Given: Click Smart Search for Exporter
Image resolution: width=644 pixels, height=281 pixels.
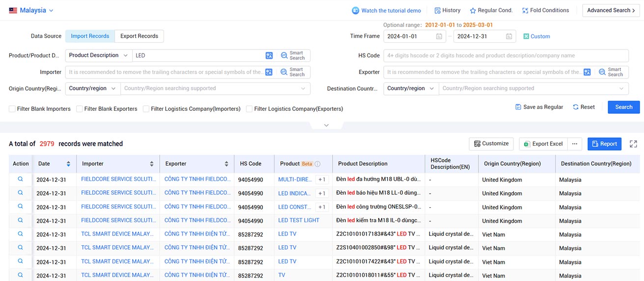Looking at the screenshot, I should coord(612,72).
